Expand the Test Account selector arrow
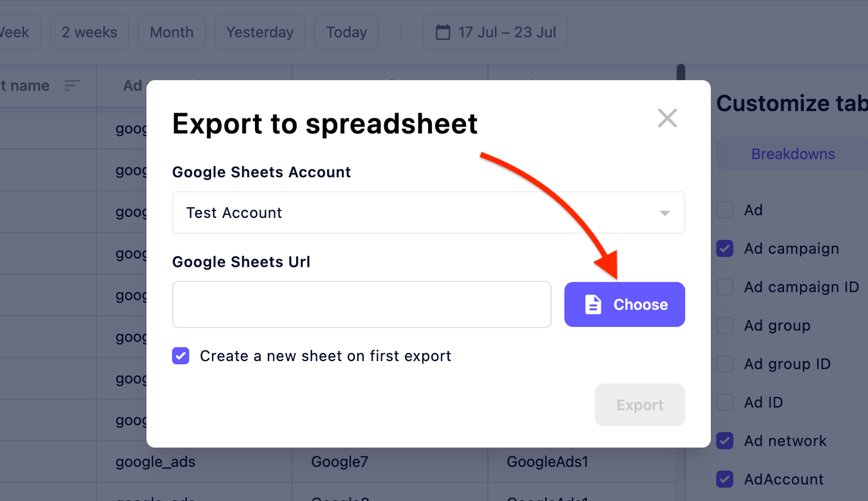Screen dimensions: 868x501 click(x=664, y=213)
